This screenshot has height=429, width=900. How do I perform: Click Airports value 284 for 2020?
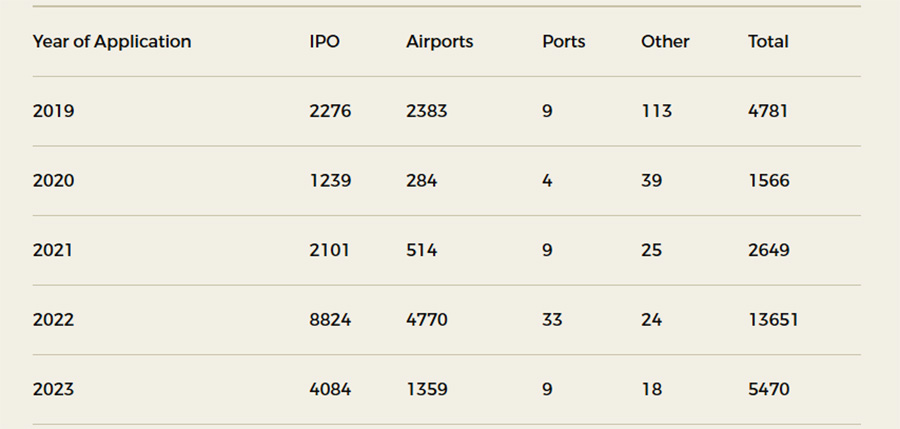click(421, 181)
